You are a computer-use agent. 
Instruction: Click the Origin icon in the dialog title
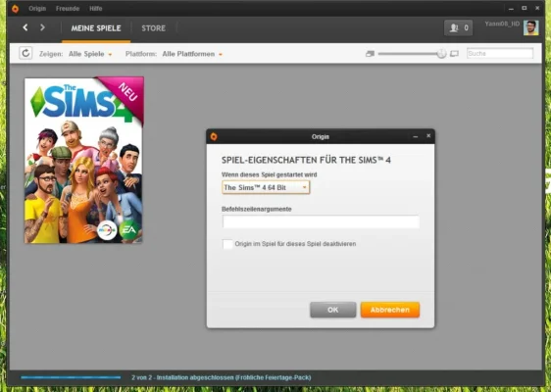214,136
